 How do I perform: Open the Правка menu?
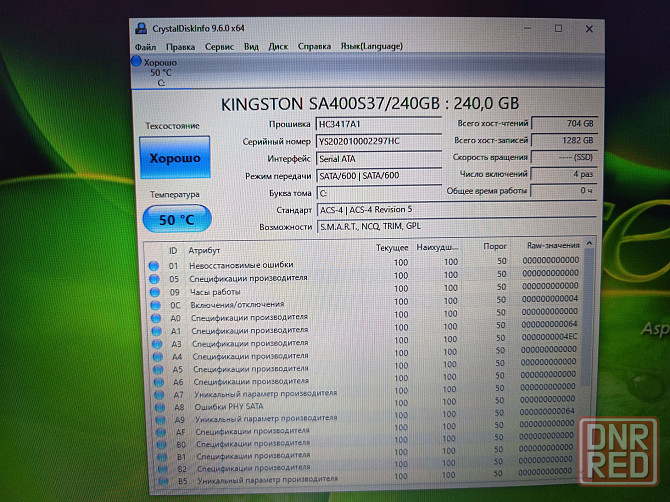[x=180, y=47]
